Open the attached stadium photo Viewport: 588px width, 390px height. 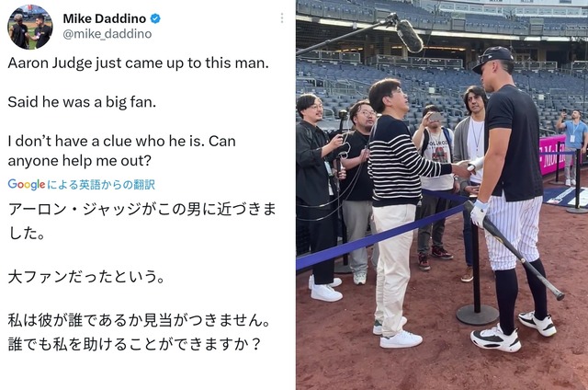click(x=442, y=195)
